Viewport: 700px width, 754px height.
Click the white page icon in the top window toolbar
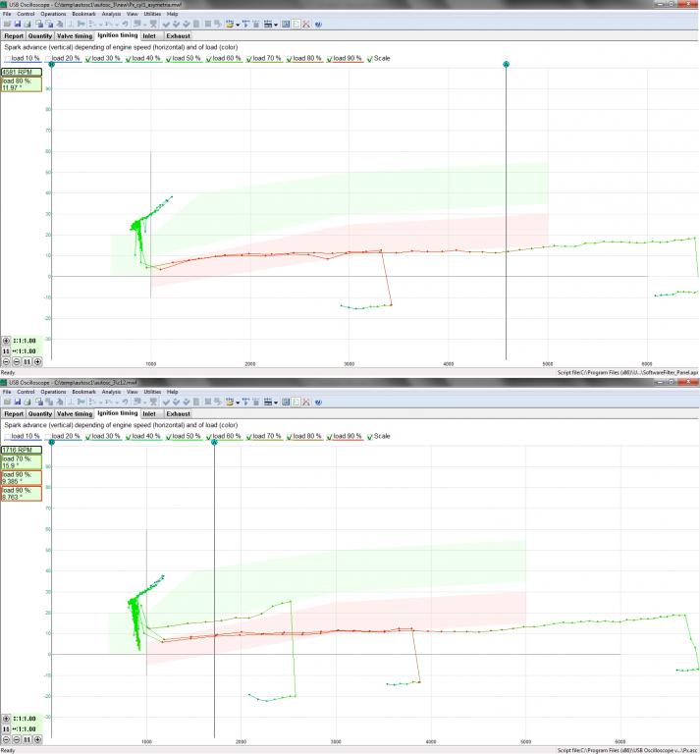tap(296, 24)
